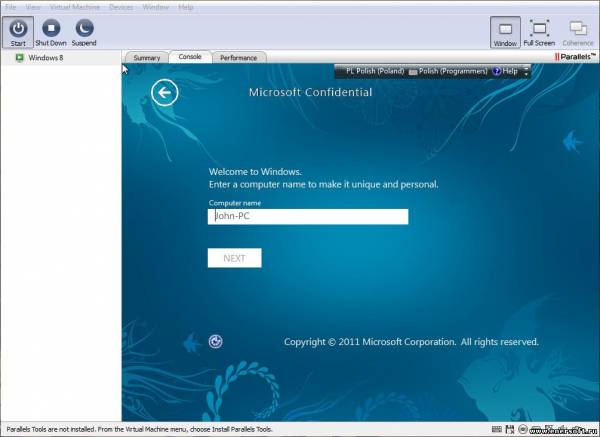Select the Console tab
The width and height of the screenshot is (600, 437).
pos(190,57)
